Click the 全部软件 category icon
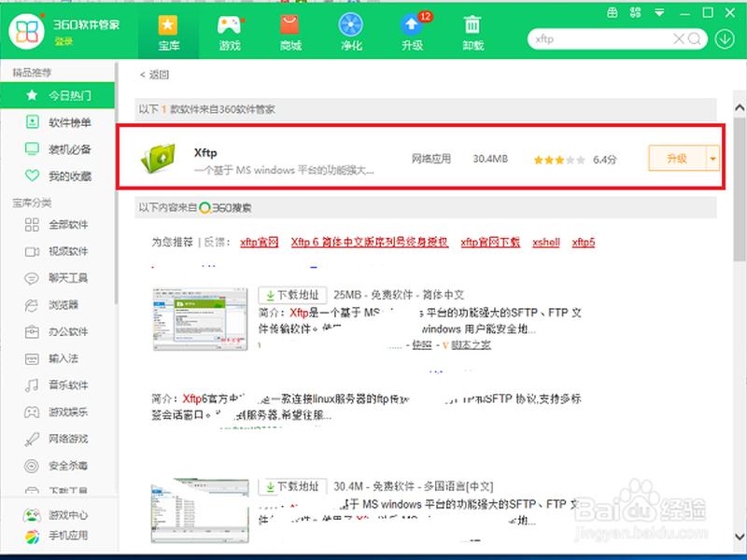This screenshot has width=747, height=560. 32,224
